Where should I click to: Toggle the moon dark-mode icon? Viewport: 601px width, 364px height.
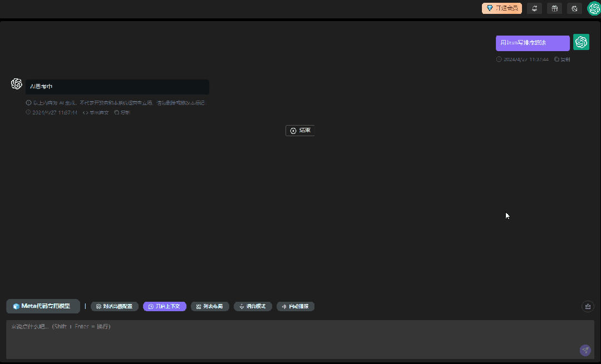coord(574,8)
